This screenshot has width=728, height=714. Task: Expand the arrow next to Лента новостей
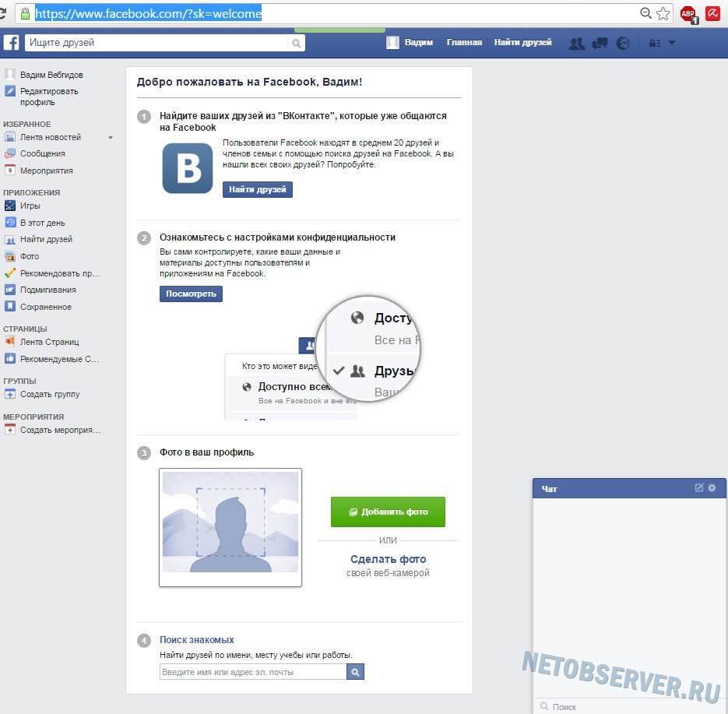point(111,138)
